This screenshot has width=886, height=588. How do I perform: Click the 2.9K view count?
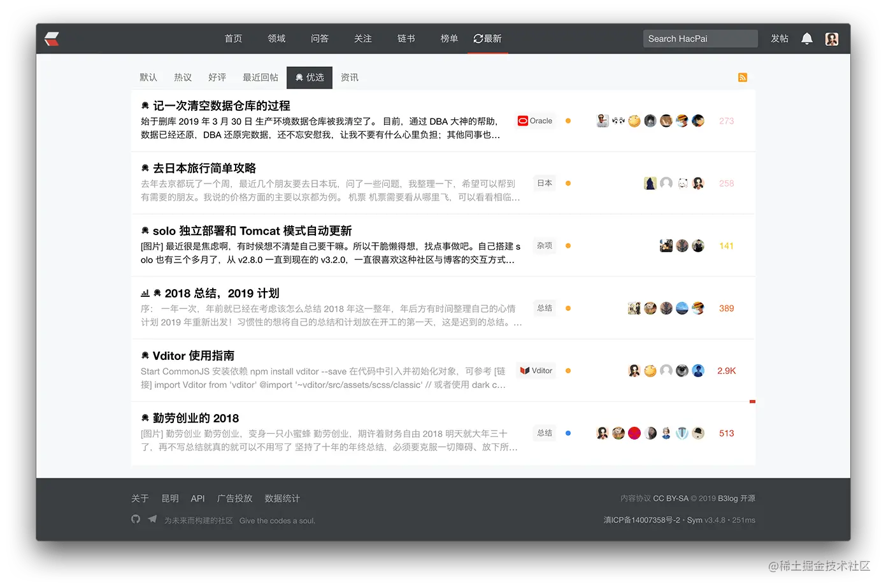[x=726, y=371]
